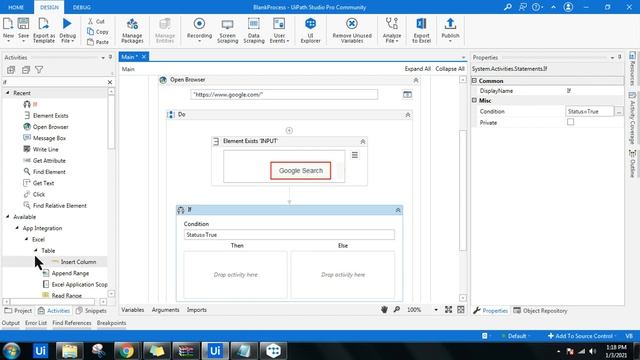Open Manage Packages

pyautogui.click(x=132, y=30)
